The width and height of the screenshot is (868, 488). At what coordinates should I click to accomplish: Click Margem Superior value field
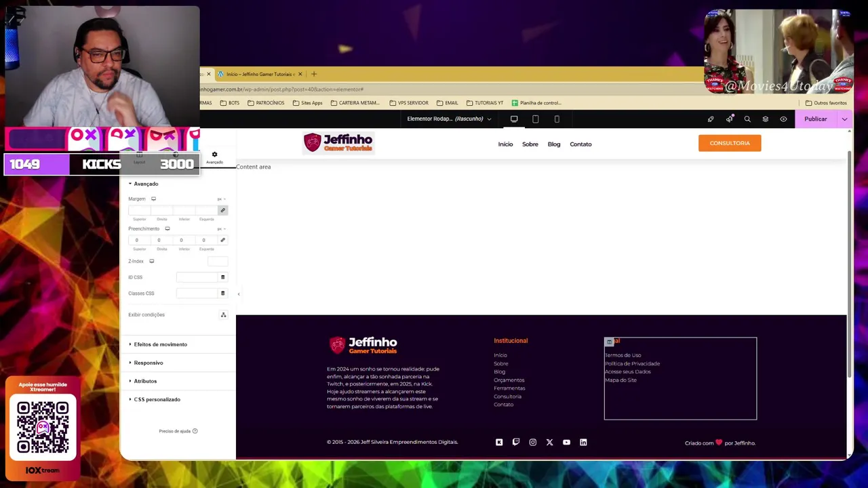[139, 210]
